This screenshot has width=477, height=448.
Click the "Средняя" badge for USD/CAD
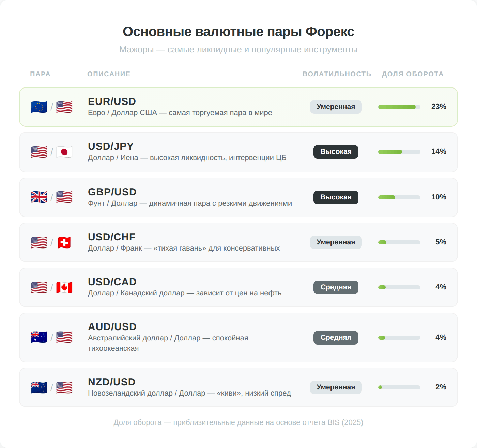coord(336,287)
